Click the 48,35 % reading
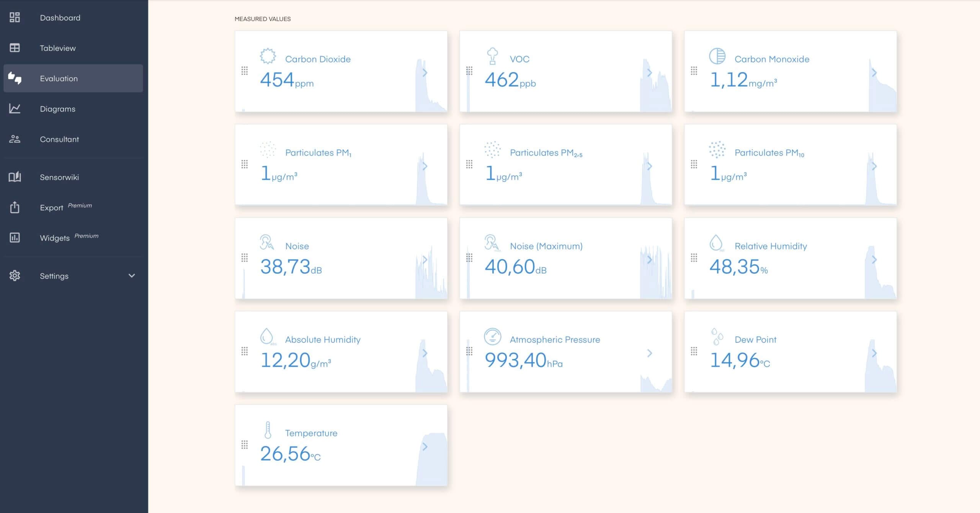980x513 pixels. [739, 267]
